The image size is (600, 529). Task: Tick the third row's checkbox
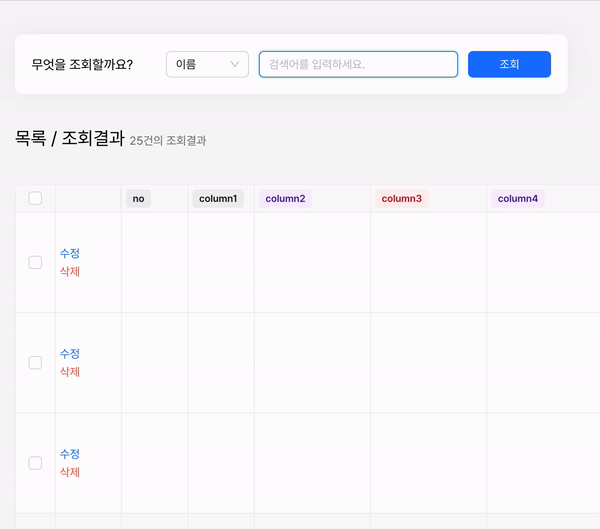pyautogui.click(x=35, y=463)
